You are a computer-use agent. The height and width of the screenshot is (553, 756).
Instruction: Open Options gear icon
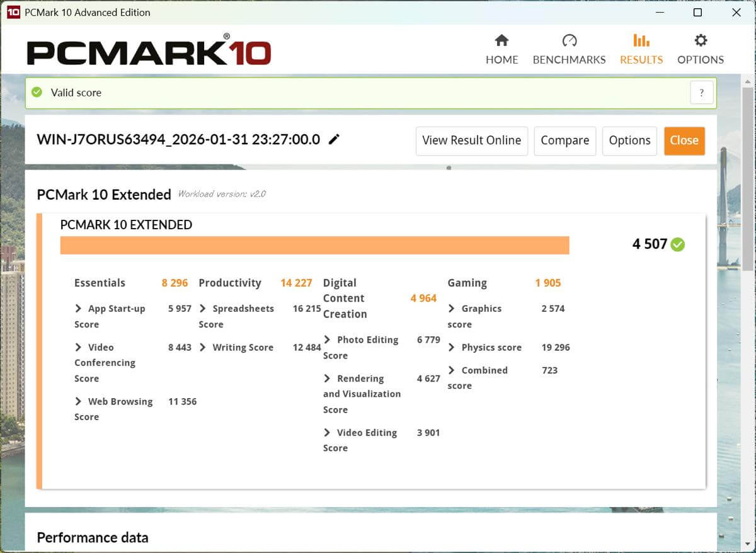point(701,41)
